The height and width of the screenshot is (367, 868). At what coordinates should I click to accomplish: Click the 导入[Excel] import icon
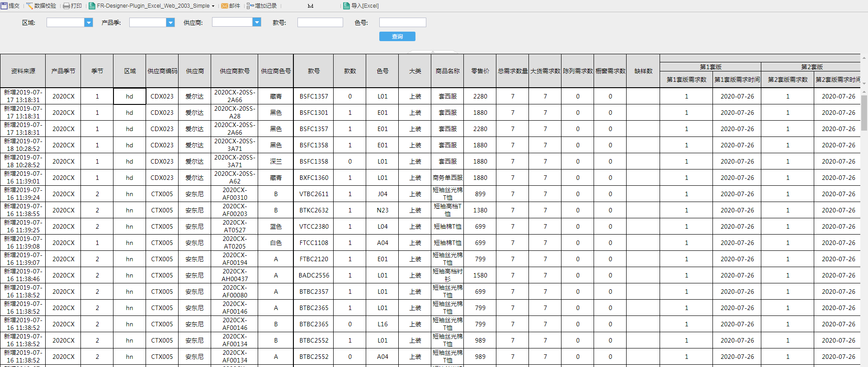click(x=346, y=6)
